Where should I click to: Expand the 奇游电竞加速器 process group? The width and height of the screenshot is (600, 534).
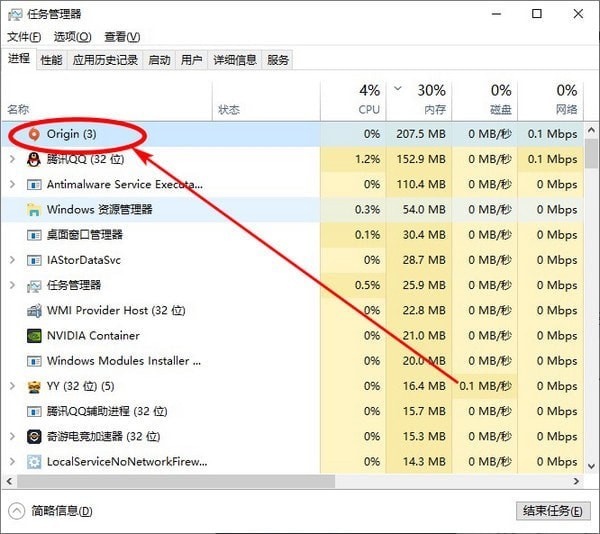pyautogui.click(x=12, y=436)
